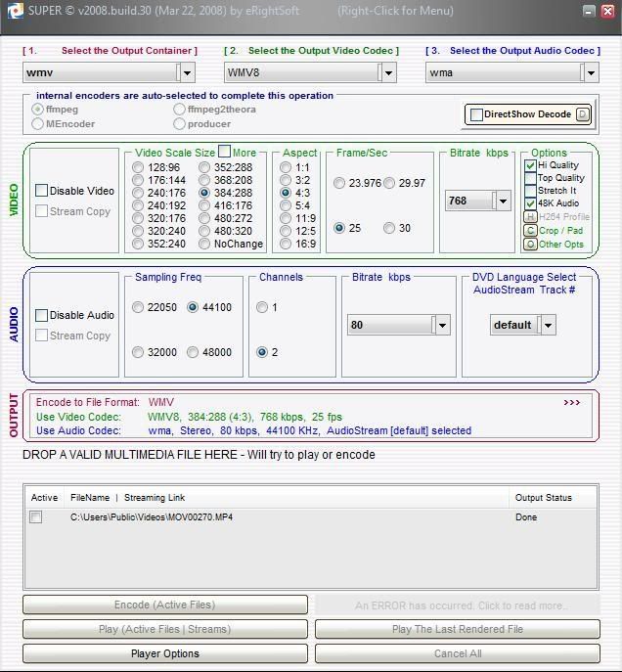Image resolution: width=622 pixels, height=672 pixels.
Task: Set aspect ratio to 16:9
Action: (x=286, y=244)
